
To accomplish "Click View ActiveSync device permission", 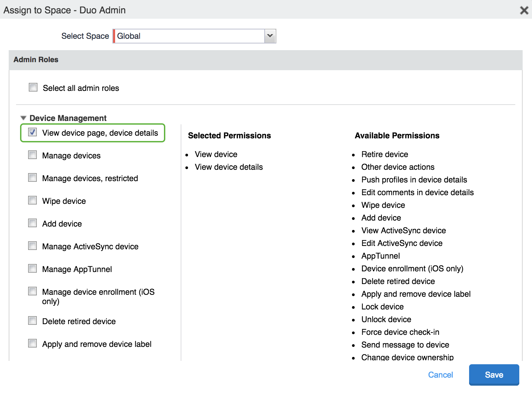I will coord(403,231).
